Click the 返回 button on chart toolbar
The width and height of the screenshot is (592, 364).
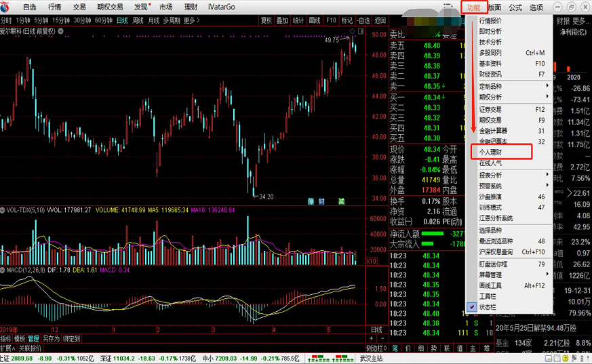click(380, 20)
